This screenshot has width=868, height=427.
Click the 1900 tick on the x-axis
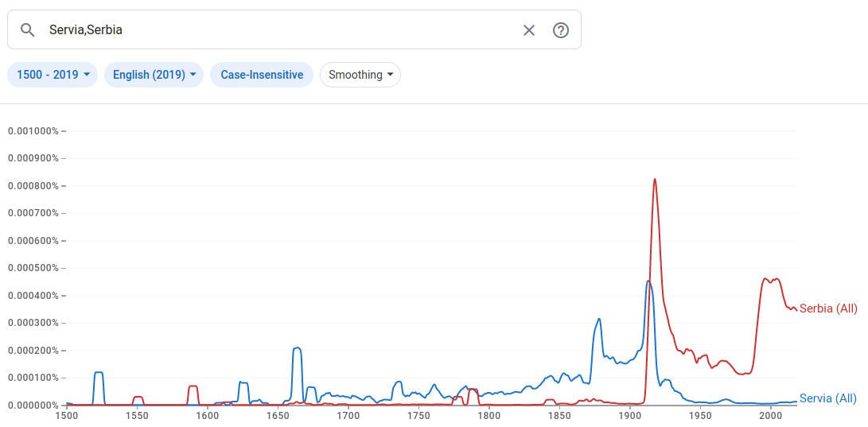pos(629,415)
